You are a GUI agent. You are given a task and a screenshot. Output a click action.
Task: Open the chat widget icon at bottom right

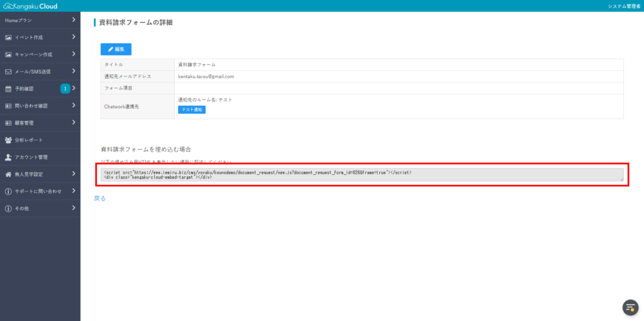pyautogui.click(x=630, y=307)
